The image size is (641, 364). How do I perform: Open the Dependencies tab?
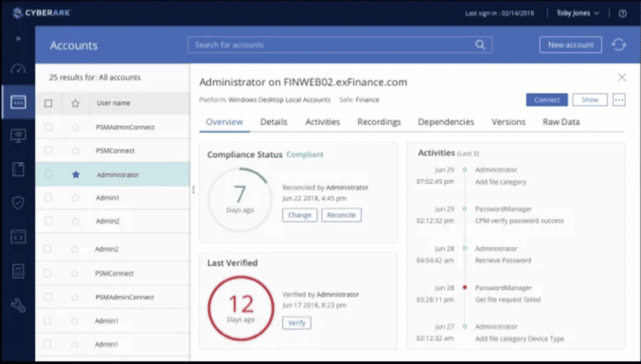point(446,122)
